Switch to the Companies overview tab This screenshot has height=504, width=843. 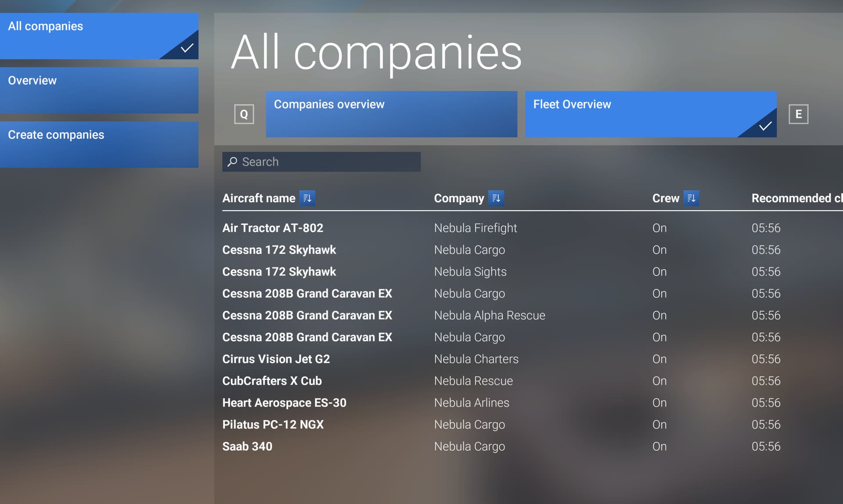click(391, 114)
